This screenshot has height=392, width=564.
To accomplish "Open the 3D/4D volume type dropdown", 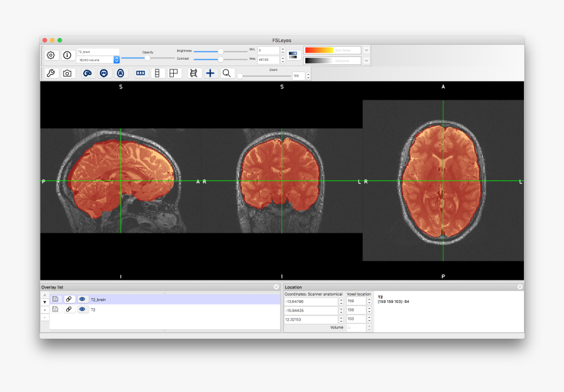I will (x=98, y=60).
